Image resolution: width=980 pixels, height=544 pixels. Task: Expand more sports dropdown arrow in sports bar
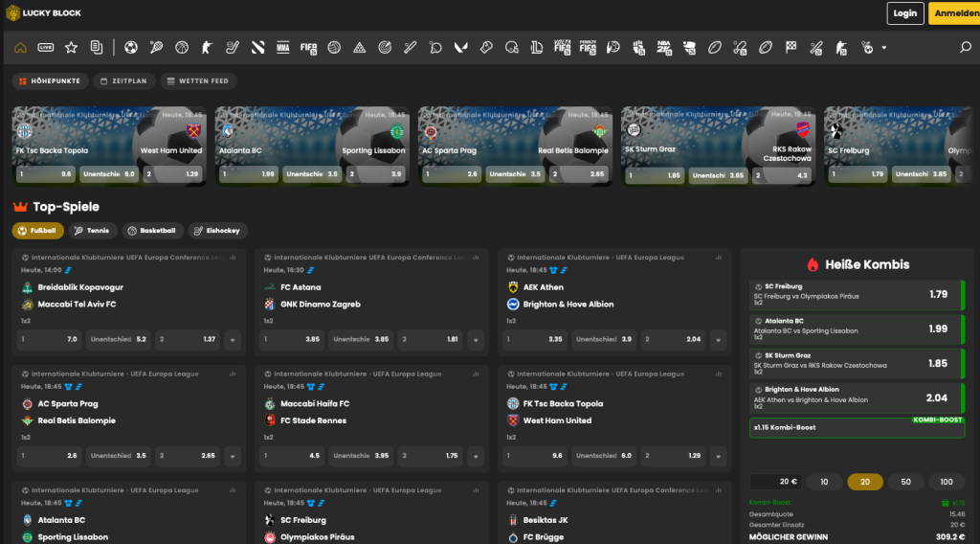(883, 48)
